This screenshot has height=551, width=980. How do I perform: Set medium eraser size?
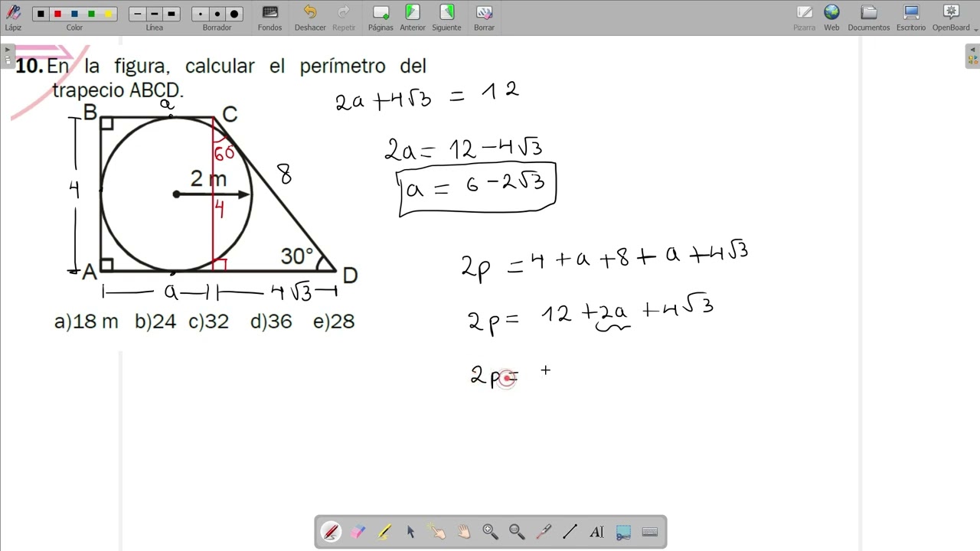tap(217, 14)
